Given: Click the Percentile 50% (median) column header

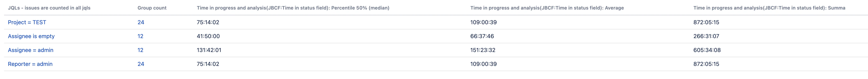Looking at the screenshot, I should click(293, 8).
